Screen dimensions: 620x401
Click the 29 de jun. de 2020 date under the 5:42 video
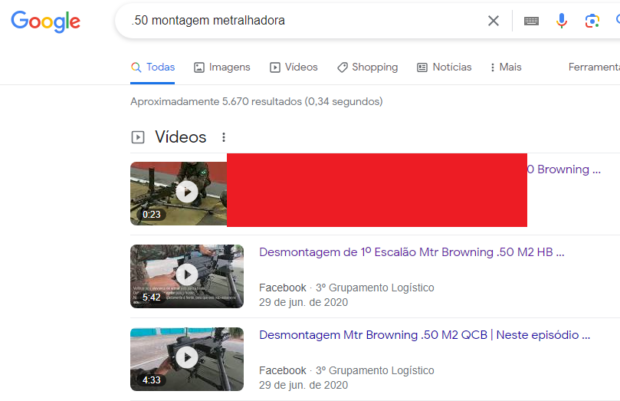[303, 302]
